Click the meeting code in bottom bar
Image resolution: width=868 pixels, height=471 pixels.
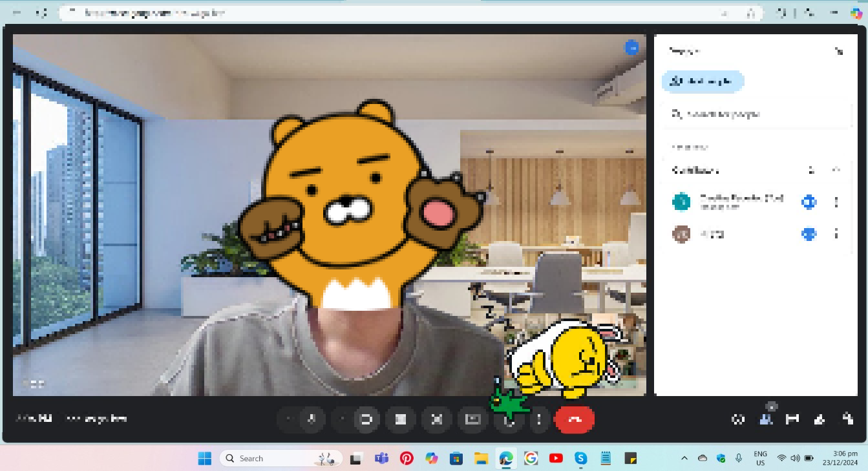click(96, 419)
